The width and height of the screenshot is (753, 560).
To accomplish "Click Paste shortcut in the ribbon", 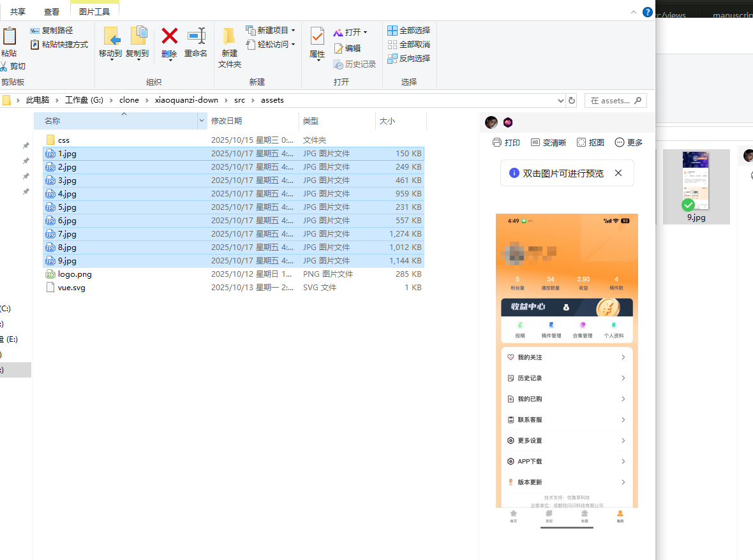I will 59,44.
